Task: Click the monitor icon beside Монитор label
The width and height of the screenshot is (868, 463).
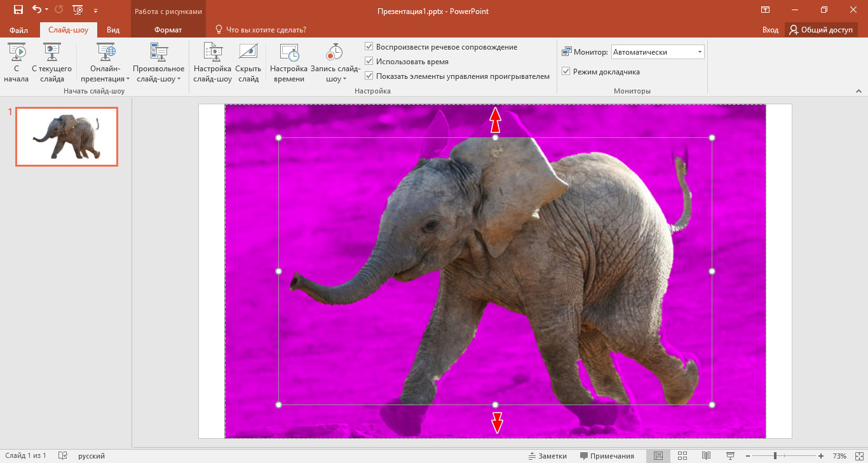Action: [567, 52]
